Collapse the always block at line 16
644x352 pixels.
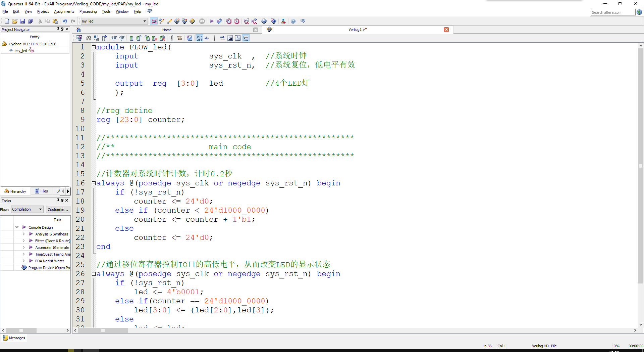[x=94, y=183]
